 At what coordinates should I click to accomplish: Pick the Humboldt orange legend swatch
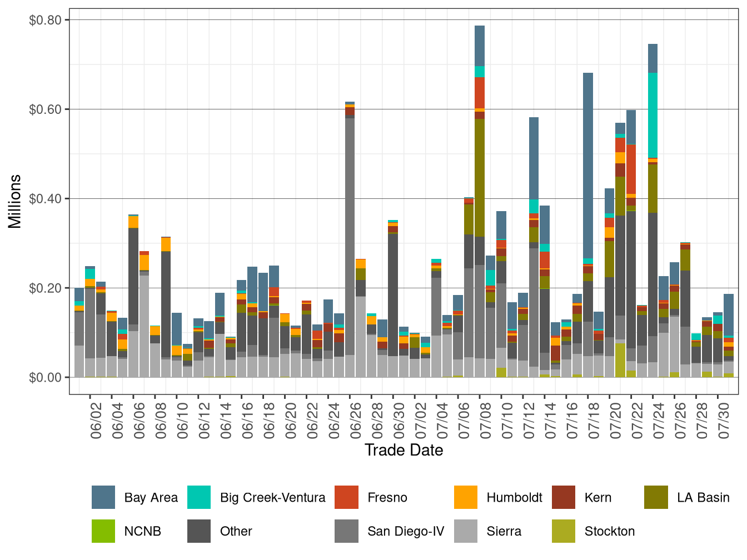[x=466, y=497]
